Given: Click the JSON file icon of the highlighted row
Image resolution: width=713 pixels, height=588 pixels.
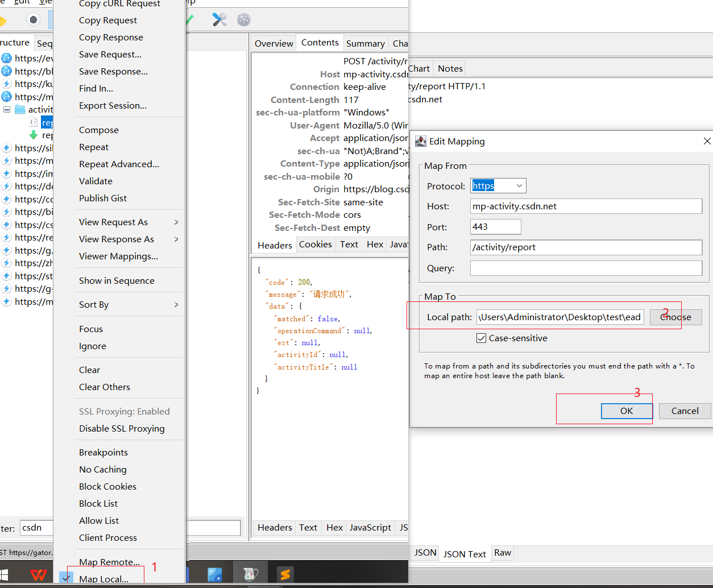Looking at the screenshot, I should pyautogui.click(x=34, y=122).
